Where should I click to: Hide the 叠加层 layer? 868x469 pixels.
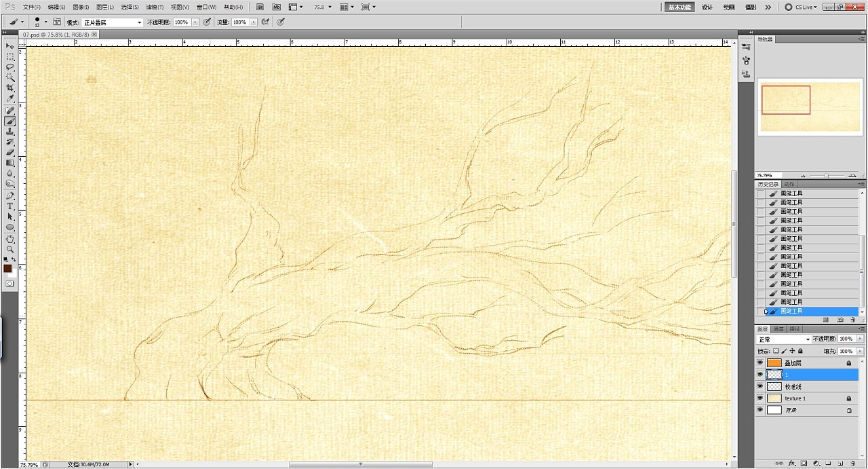760,363
